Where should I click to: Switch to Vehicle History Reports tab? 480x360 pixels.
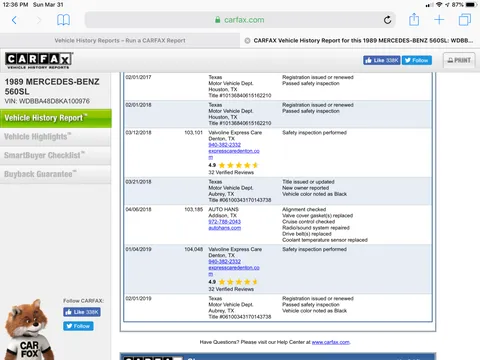pos(120,40)
